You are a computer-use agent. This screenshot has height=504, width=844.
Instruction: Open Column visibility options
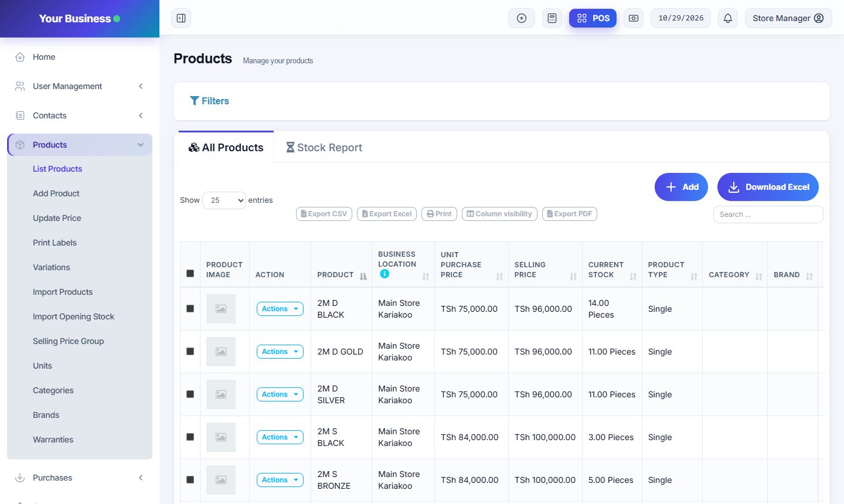pyautogui.click(x=499, y=214)
